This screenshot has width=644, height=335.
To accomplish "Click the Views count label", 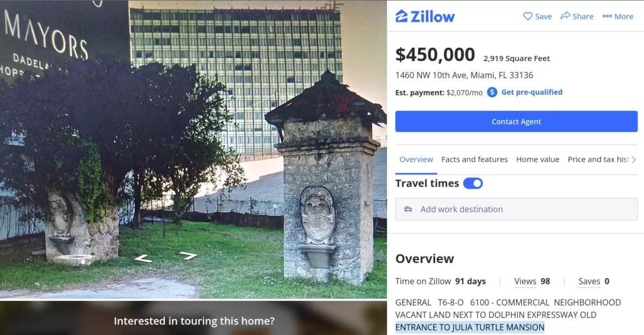I will (525, 281).
